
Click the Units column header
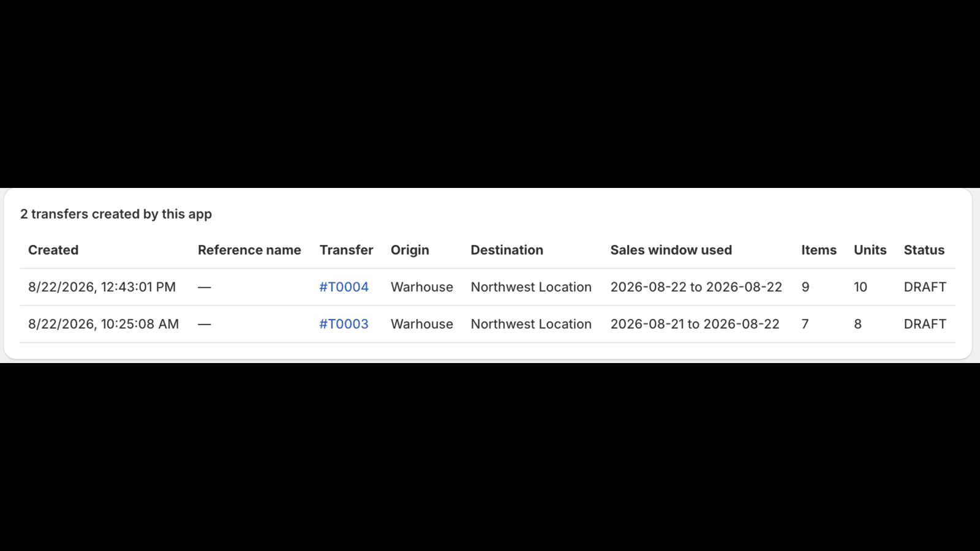[870, 250]
